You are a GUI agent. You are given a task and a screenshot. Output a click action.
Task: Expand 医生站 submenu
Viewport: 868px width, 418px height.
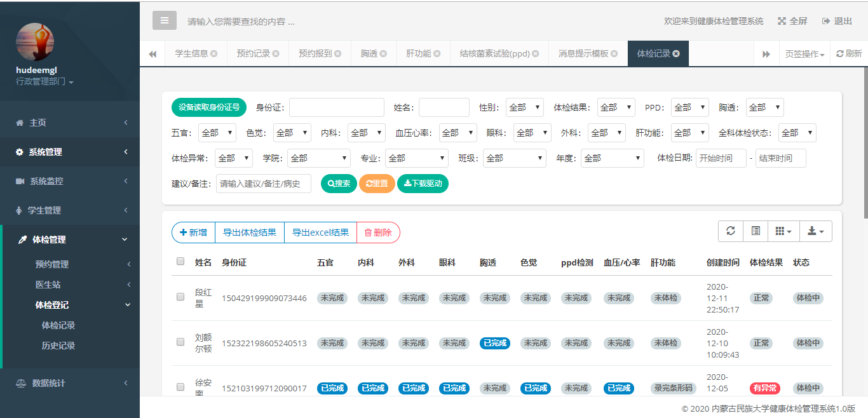[x=71, y=285]
